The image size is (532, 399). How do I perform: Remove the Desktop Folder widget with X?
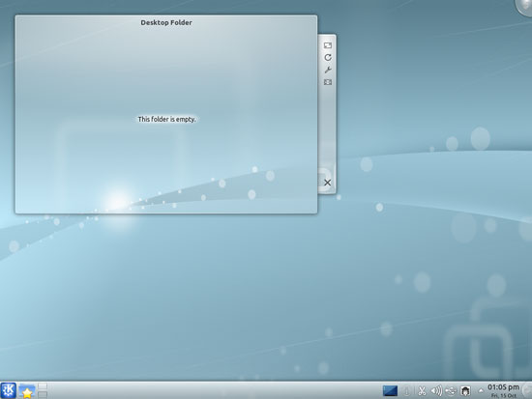coord(327,183)
